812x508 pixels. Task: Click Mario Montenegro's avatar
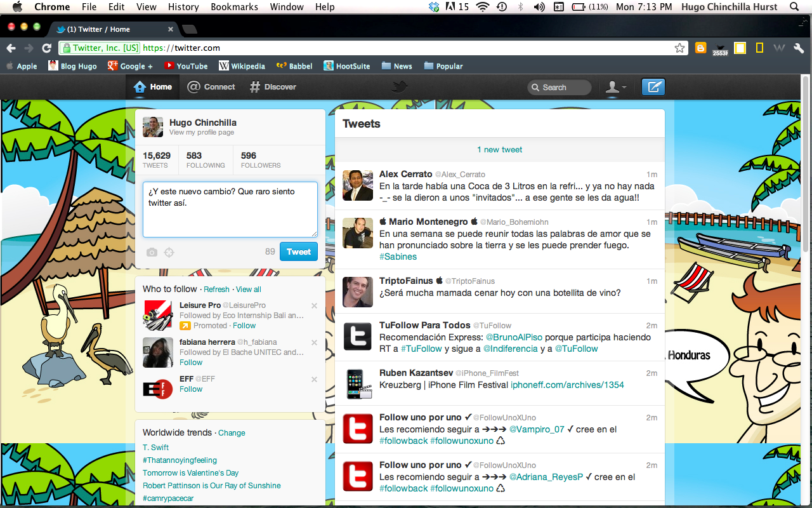358,232
